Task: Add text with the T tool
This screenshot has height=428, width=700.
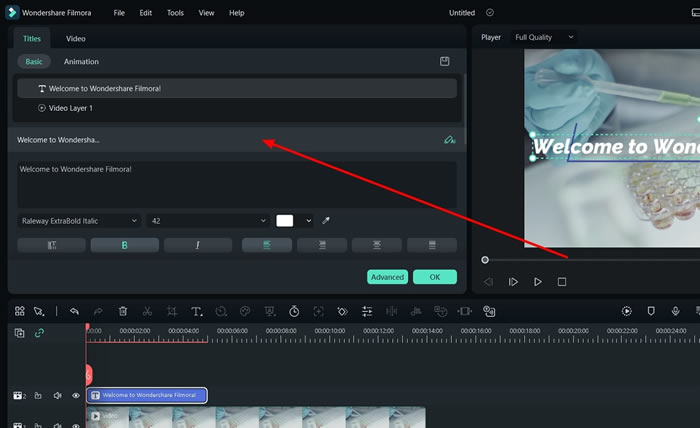Action: (196, 311)
